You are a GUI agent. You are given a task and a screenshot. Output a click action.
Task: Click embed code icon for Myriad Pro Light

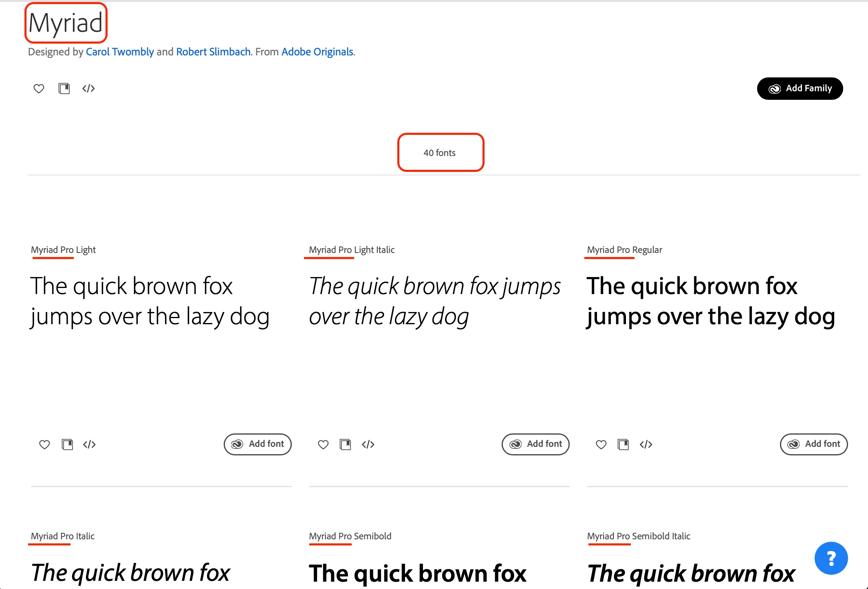[89, 444]
